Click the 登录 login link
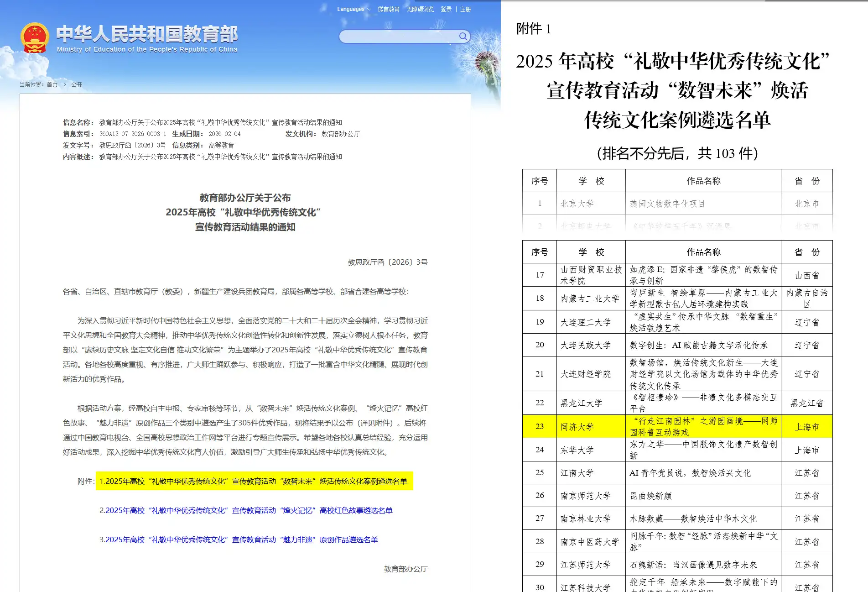The height and width of the screenshot is (592, 868). [446, 9]
